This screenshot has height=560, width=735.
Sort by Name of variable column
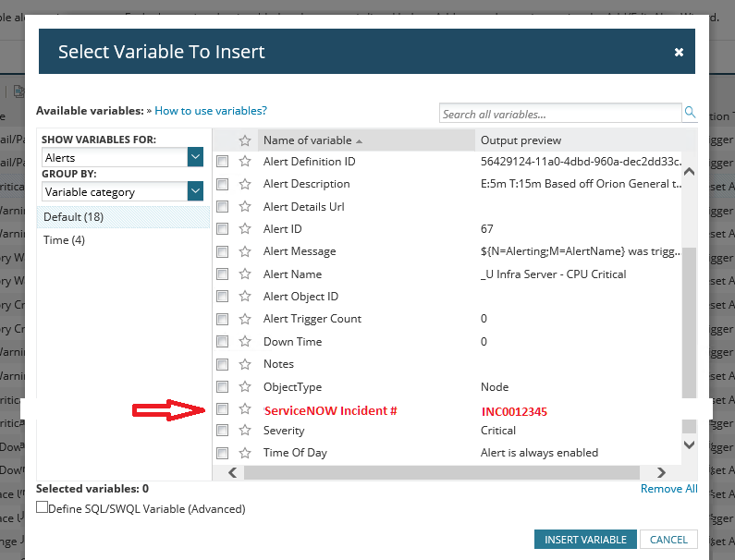[366, 140]
